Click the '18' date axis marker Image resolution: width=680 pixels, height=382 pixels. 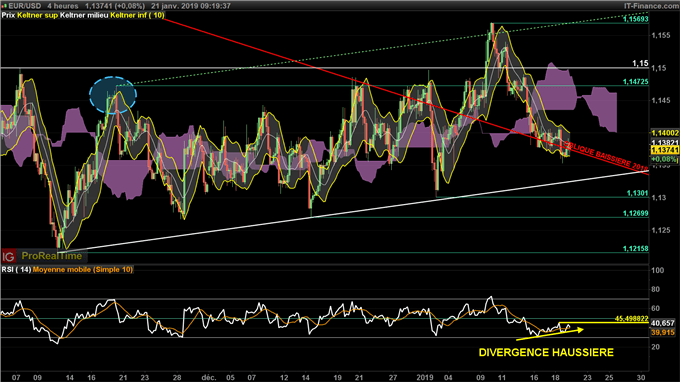(x=556, y=378)
